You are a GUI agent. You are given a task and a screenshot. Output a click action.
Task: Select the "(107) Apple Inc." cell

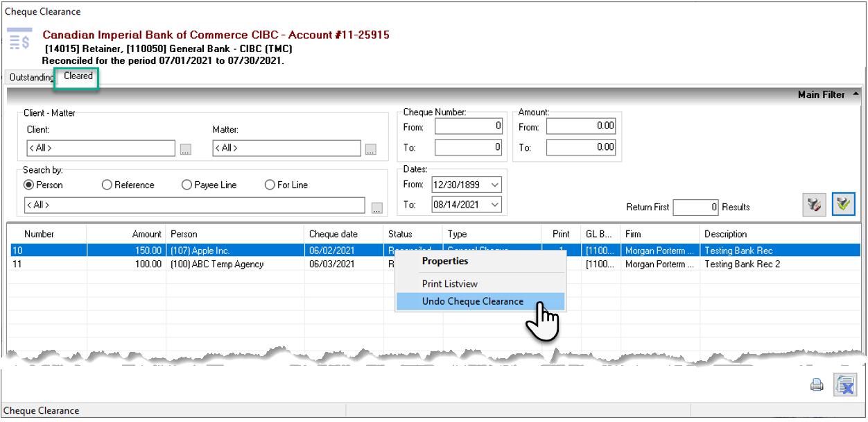click(236, 251)
